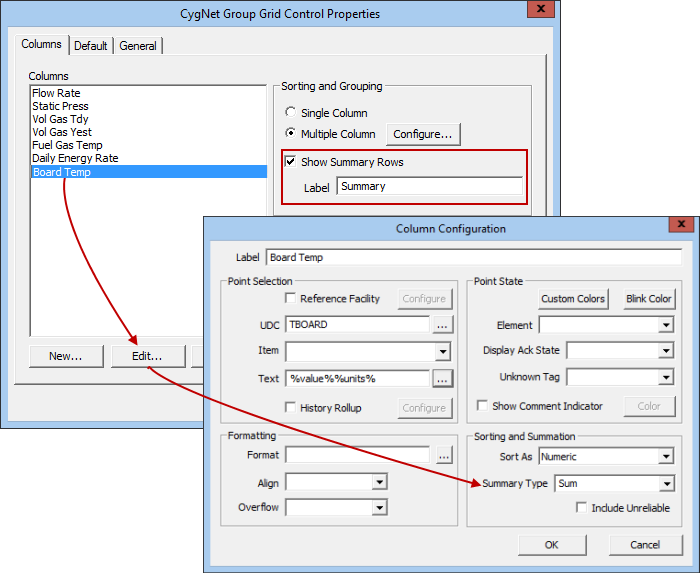Image resolution: width=700 pixels, height=573 pixels.
Task: Enable Show Comment Indicator checkbox
Action: point(482,406)
